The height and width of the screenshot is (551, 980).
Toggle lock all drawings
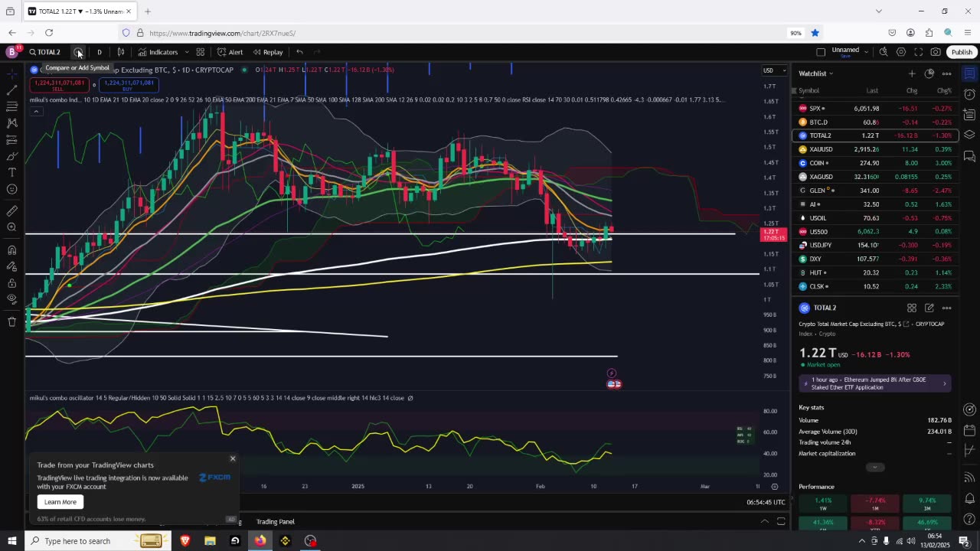[11, 282]
